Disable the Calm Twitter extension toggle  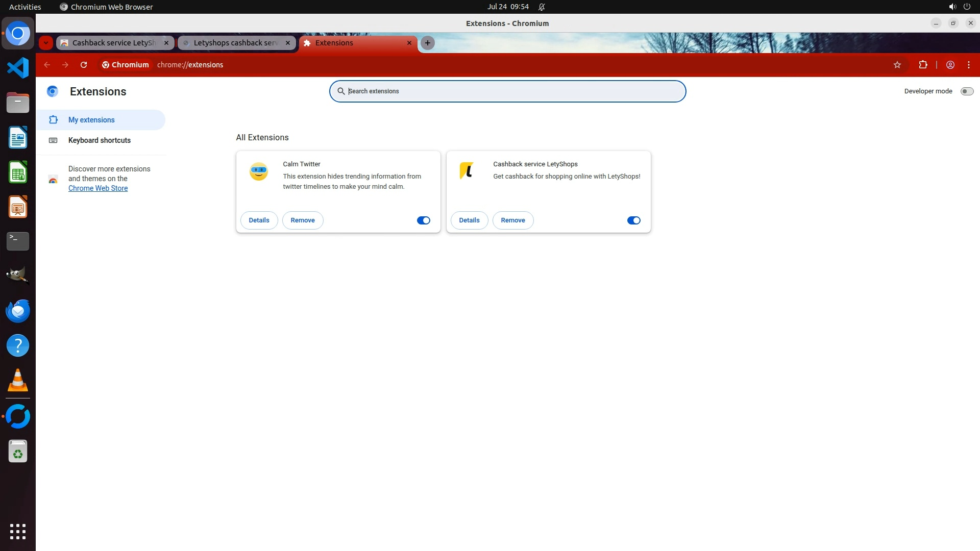[424, 220]
